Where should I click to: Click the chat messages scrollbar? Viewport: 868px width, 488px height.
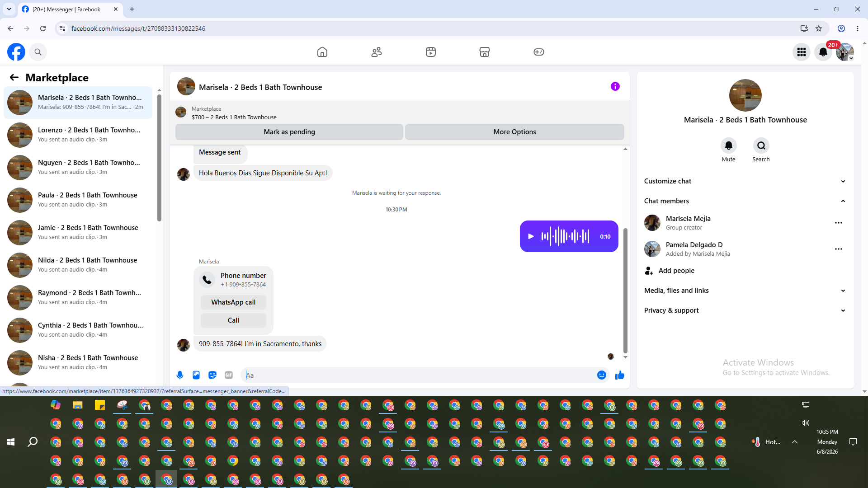click(x=625, y=291)
